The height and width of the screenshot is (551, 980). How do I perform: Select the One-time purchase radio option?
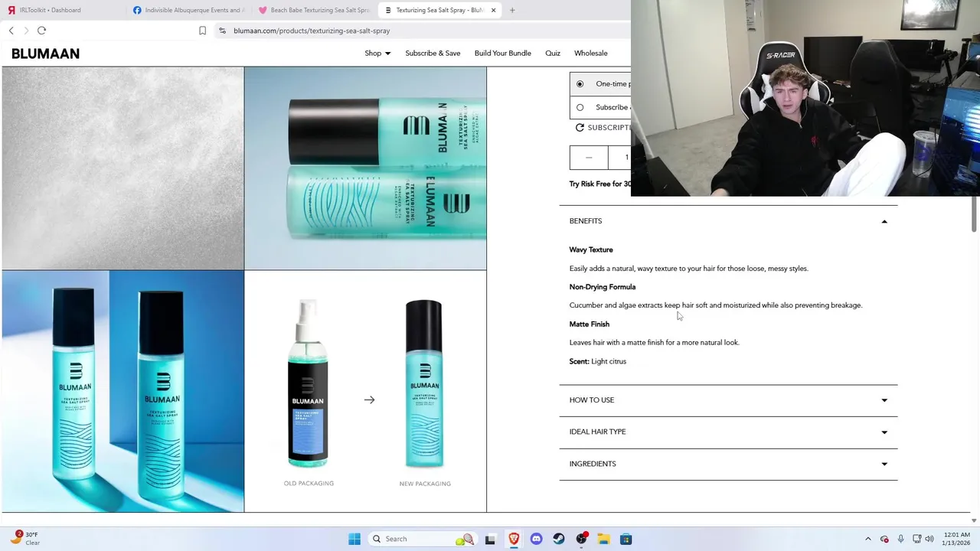(580, 83)
